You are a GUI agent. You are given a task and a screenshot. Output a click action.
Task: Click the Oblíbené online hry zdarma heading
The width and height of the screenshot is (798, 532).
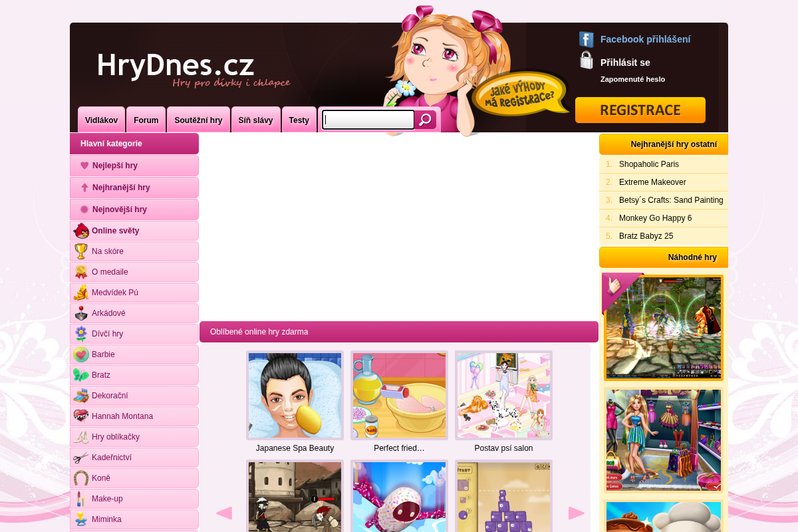(x=399, y=332)
